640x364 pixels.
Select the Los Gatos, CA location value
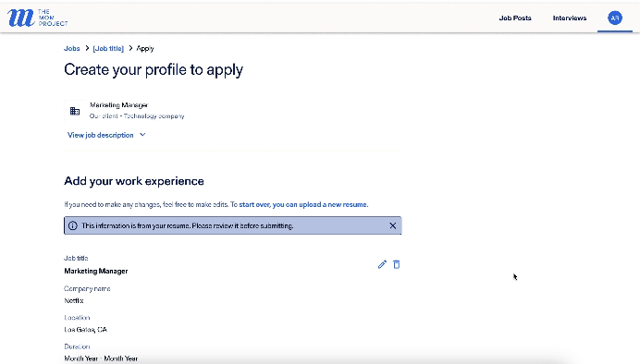pyautogui.click(x=86, y=330)
